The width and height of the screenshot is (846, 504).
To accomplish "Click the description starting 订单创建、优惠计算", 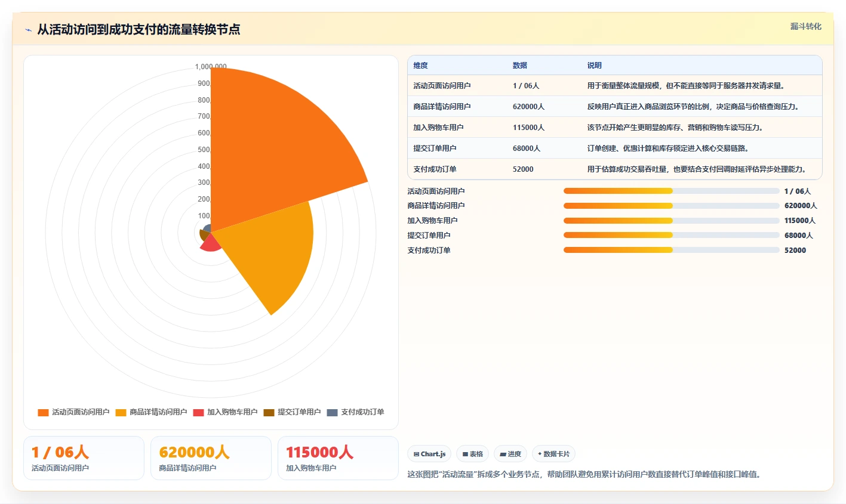I will coord(668,149).
